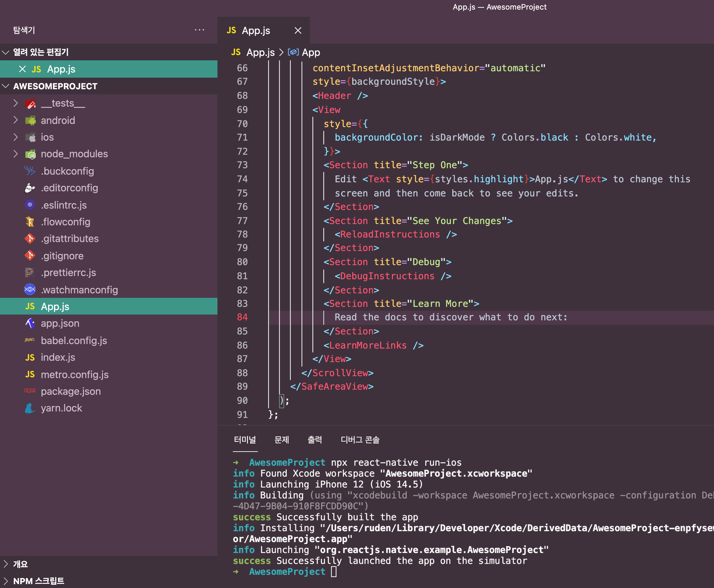Close App.js in open editors list
This screenshot has width=714, height=588.
pos(22,69)
